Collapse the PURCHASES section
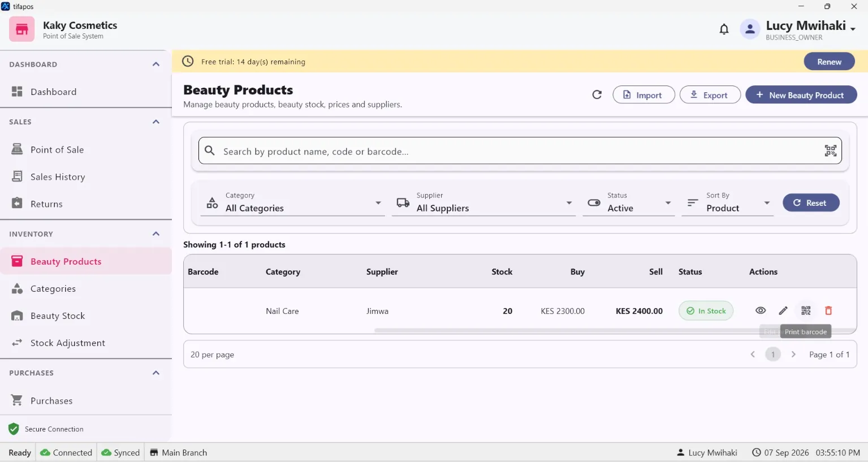Screen dimensions: 868x462 pyautogui.click(x=156, y=373)
